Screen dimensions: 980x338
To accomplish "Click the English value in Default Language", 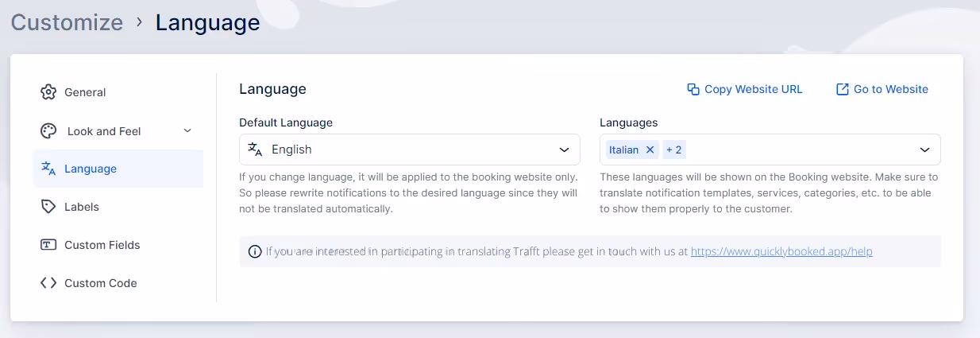I will coord(291,150).
